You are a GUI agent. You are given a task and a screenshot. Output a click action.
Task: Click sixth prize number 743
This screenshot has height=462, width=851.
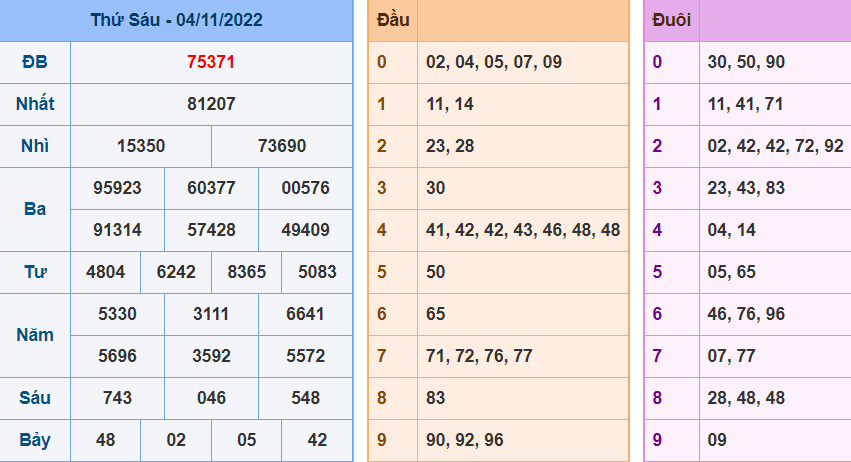click(117, 398)
